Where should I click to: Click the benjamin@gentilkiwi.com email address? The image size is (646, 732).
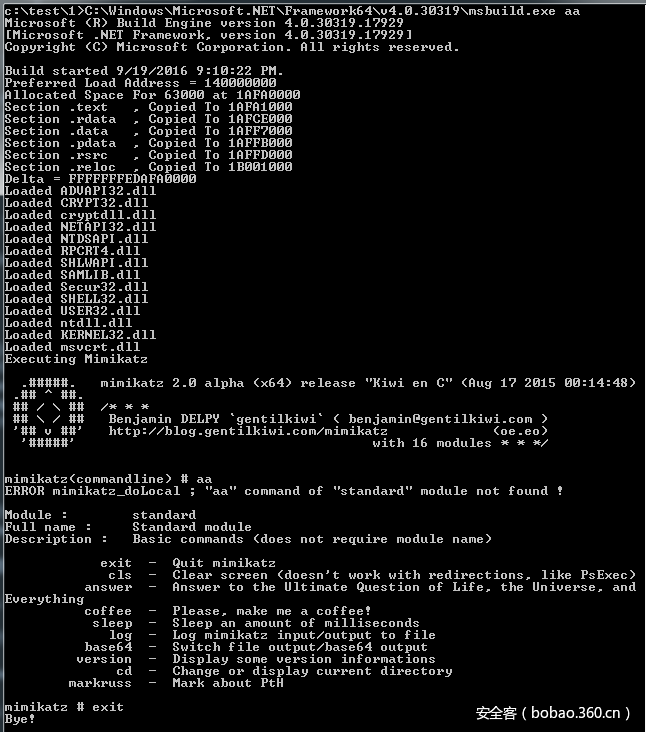pyautogui.click(x=440, y=419)
